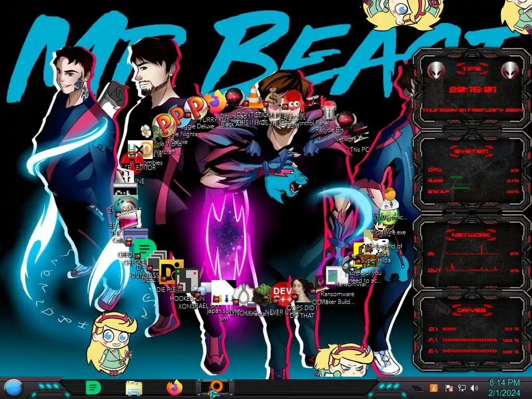
Task: Click the NETWORK widget header
Action: click(x=472, y=235)
